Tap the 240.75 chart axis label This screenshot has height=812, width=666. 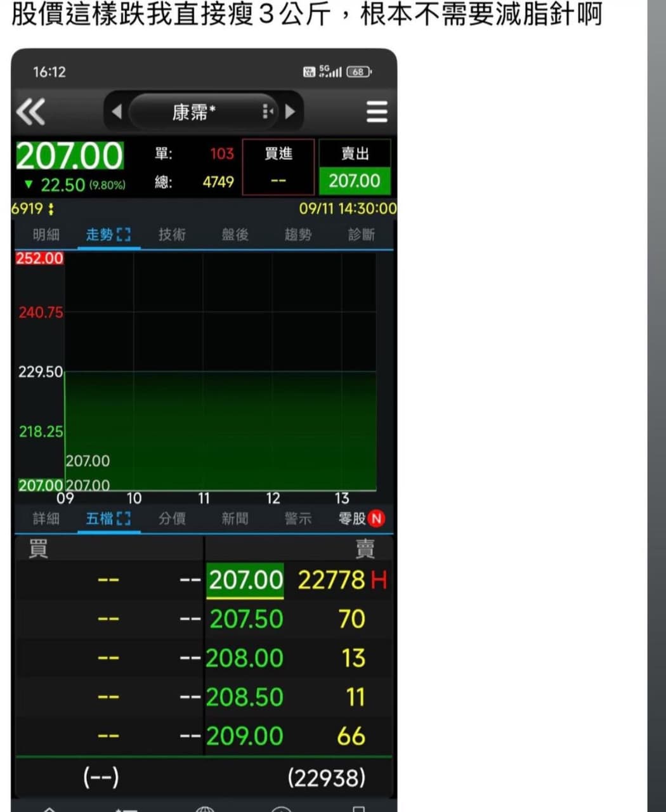40,312
